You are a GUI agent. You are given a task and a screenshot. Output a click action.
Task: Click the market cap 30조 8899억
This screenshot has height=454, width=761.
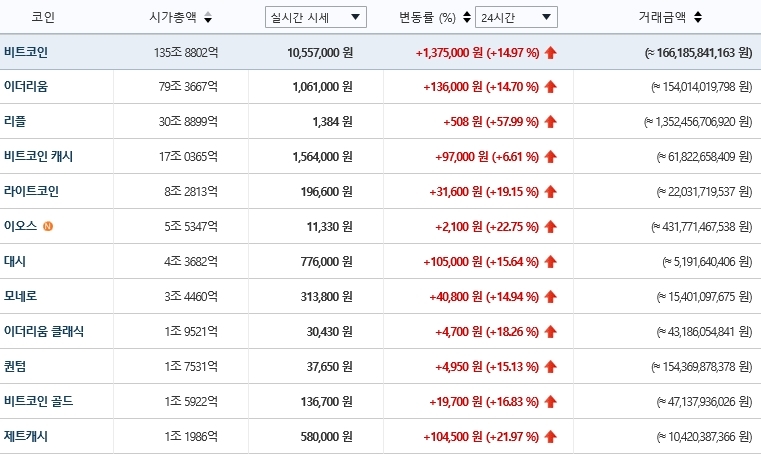coord(188,122)
